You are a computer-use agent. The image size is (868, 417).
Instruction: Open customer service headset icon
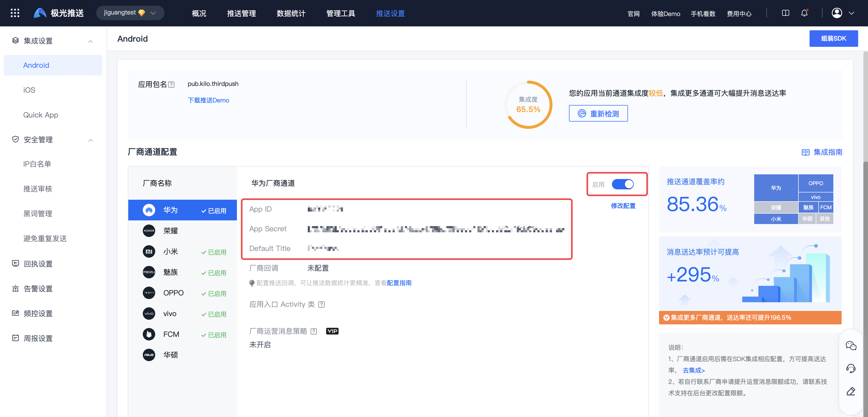click(x=851, y=368)
